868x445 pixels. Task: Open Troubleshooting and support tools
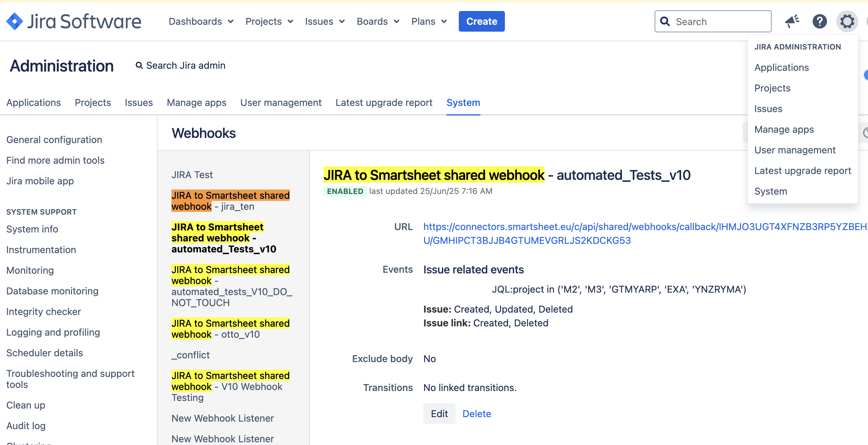[70, 379]
